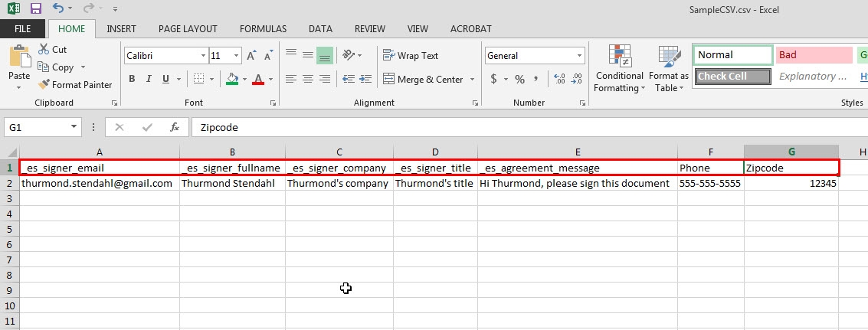The image size is (868, 330).
Task: Click the Excel application icon
Action: click(x=13, y=8)
